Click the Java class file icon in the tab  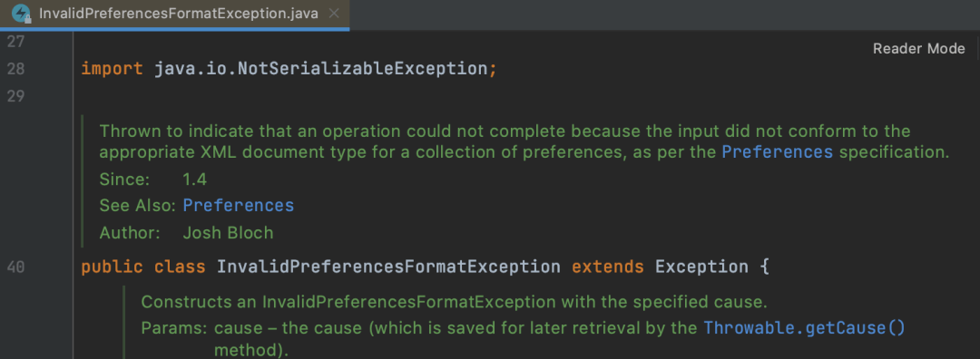coord(21,13)
